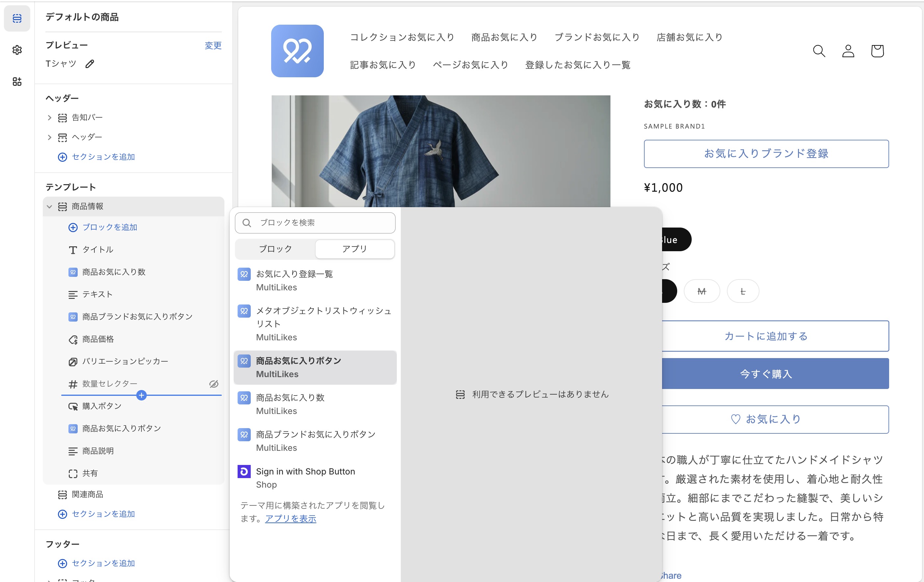Expand the ヘッダー section in tree
The width and height of the screenshot is (924, 582).
(x=49, y=137)
